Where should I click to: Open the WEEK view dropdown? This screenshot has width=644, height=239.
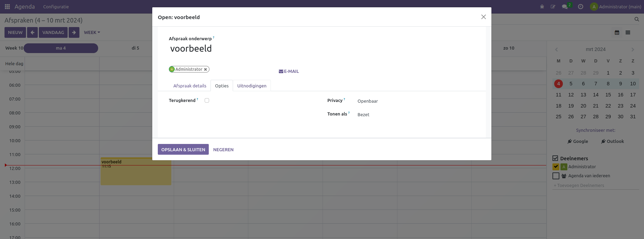[x=92, y=33]
